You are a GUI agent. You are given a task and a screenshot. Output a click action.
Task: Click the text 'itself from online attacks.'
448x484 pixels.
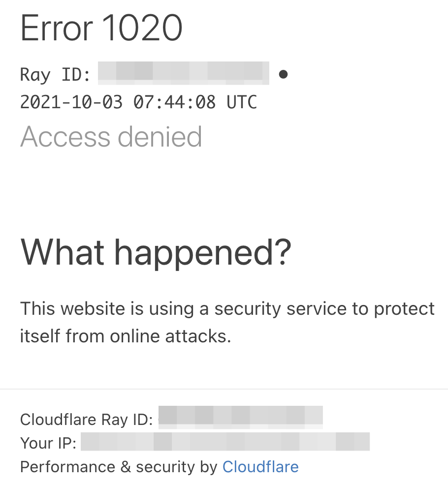point(126,336)
